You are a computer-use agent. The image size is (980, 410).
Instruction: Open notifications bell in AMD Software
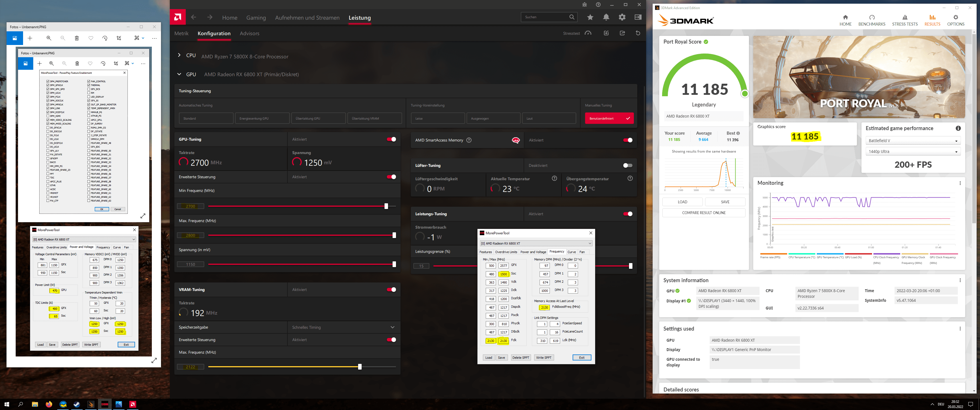coord(606,17)
